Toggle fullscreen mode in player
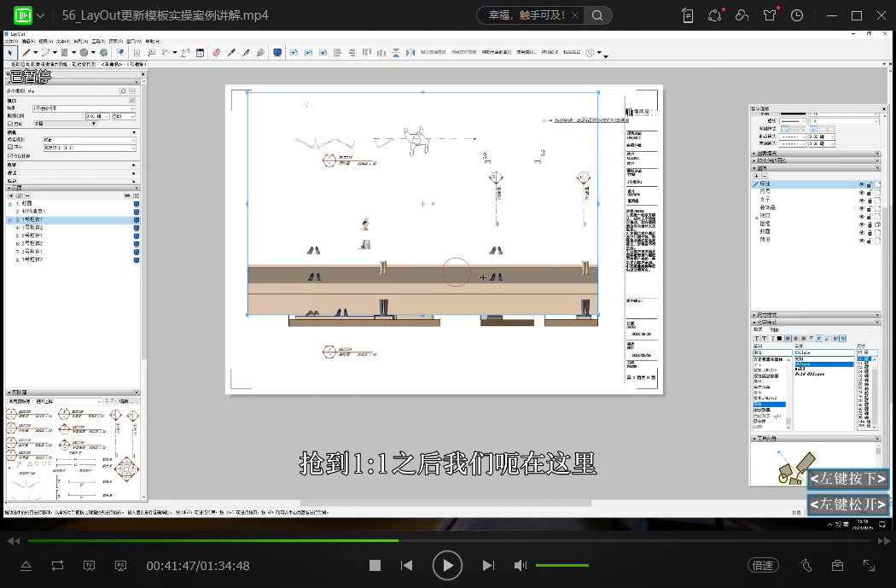896x588 pixels. [x=869, y=565]
